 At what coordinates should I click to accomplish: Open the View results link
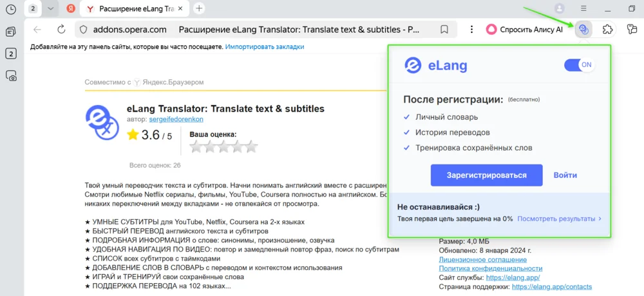coord(559,219)
